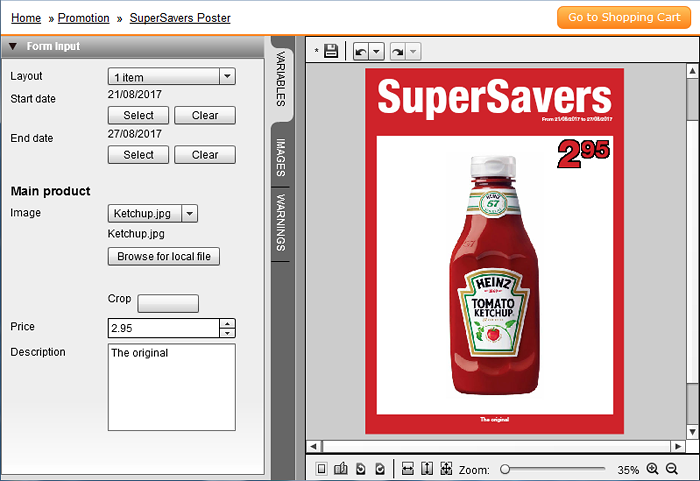Clear the Start date
The width and height of the screenshot is (700, 481).
pyautogui.click(x=205, y=115)
